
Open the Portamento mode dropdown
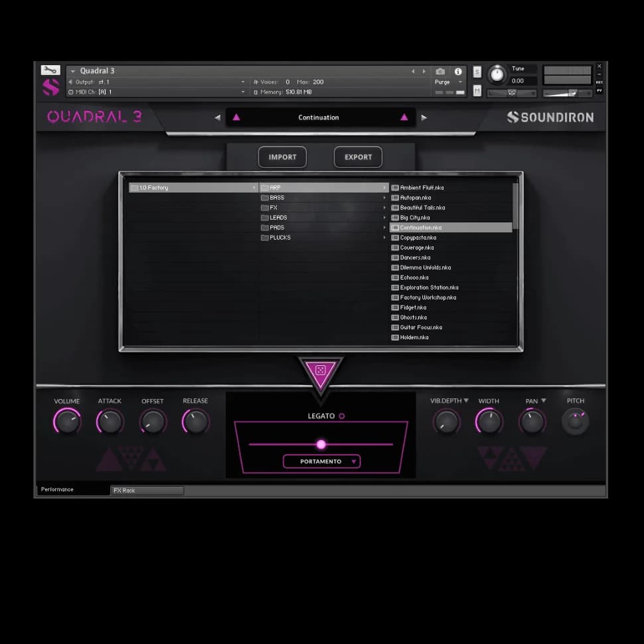click(321, 461)
